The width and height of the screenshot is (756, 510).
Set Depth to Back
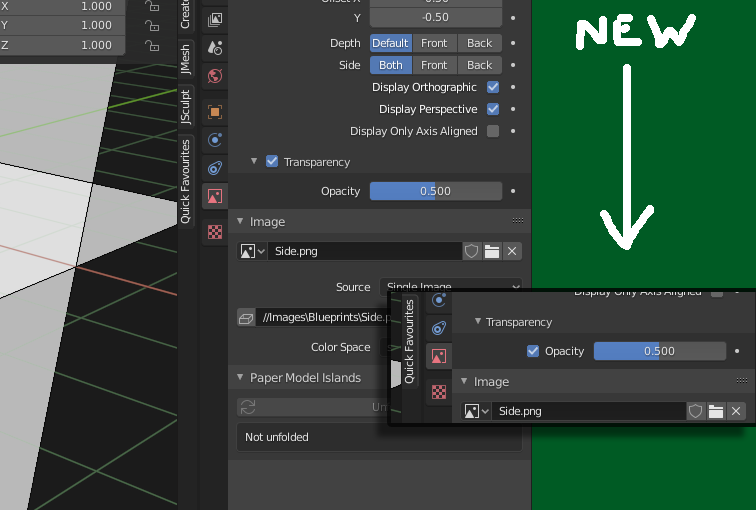(x=479, y=43)
